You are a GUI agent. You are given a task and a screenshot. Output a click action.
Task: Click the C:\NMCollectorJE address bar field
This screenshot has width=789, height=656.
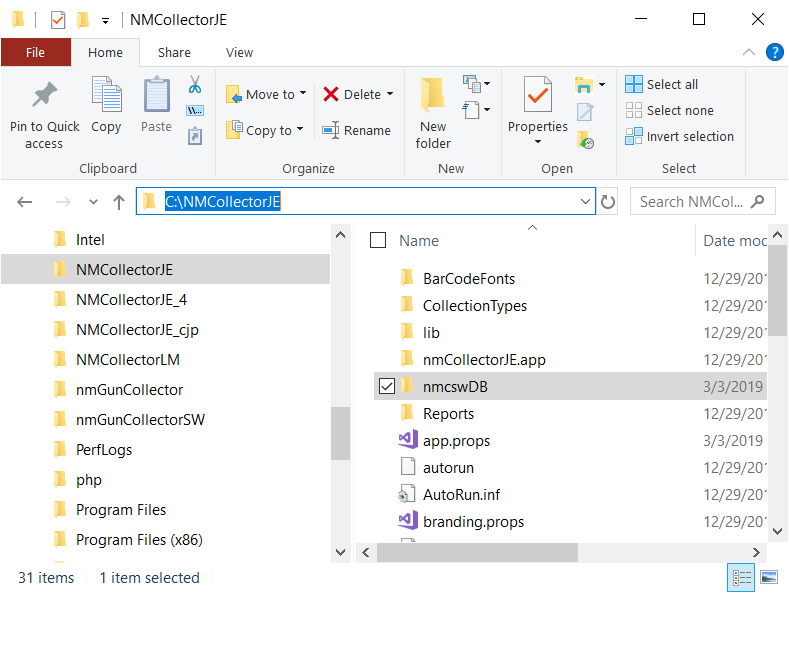tap(365, 202)
